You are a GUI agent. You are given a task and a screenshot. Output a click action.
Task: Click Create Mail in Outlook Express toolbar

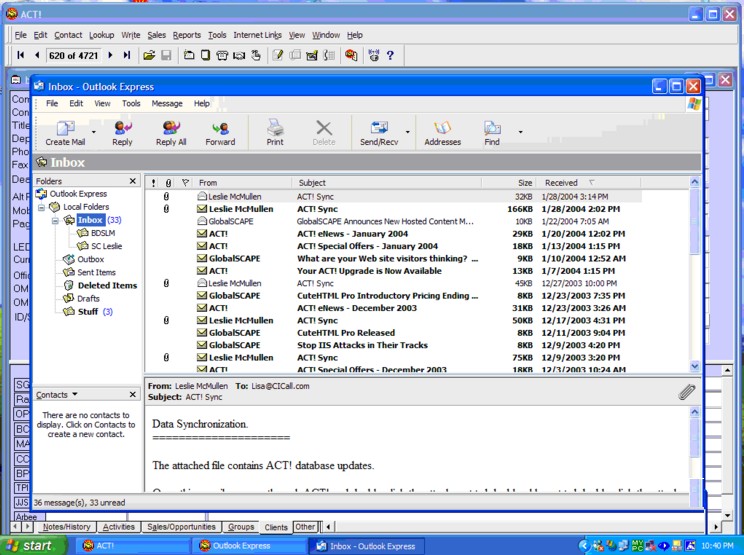click(x=65, y=133)
